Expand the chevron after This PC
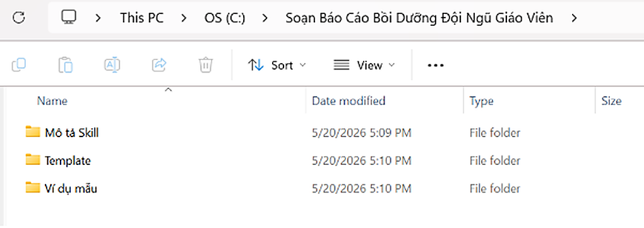Viewport: 644px width, 228px height. [184, 18]
